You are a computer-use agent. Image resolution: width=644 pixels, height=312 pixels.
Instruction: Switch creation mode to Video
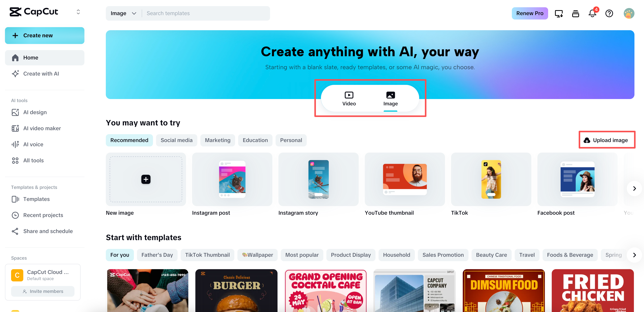tap(349, 99)
